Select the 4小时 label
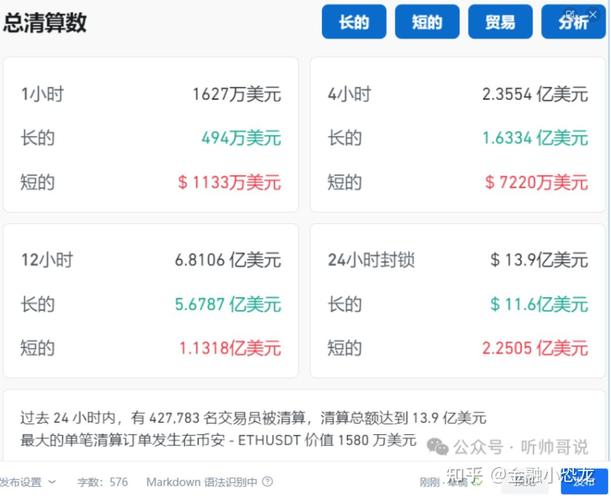 coord(350,94)
